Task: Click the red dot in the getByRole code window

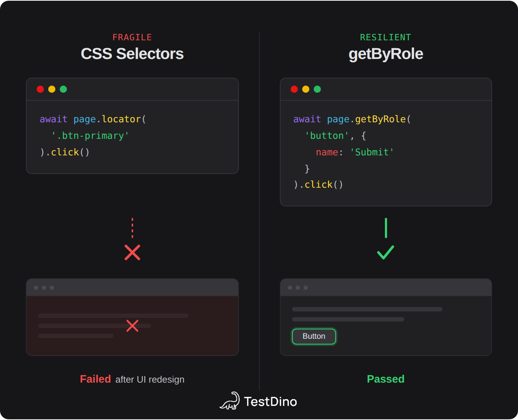Action: [294, 89]
